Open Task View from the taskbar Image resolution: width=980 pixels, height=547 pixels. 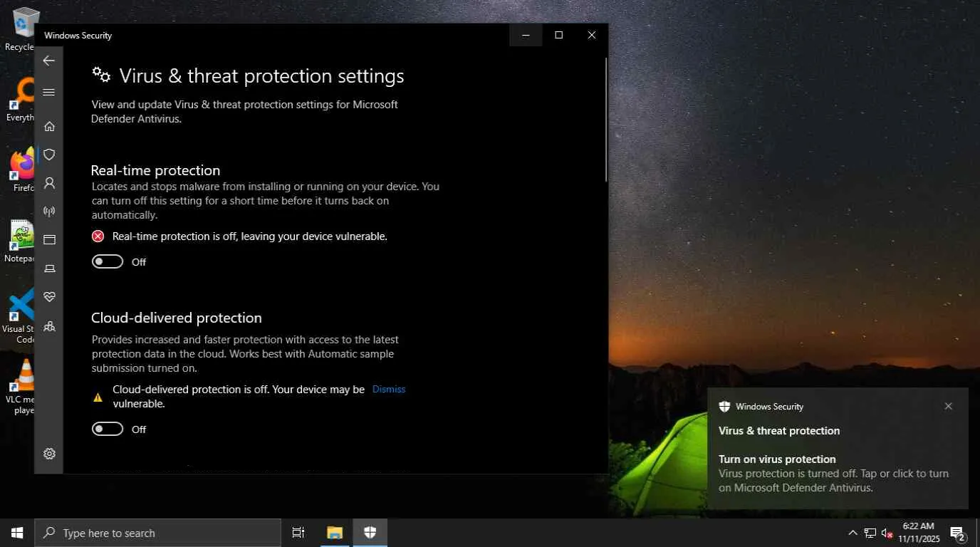tap(298, 533)
